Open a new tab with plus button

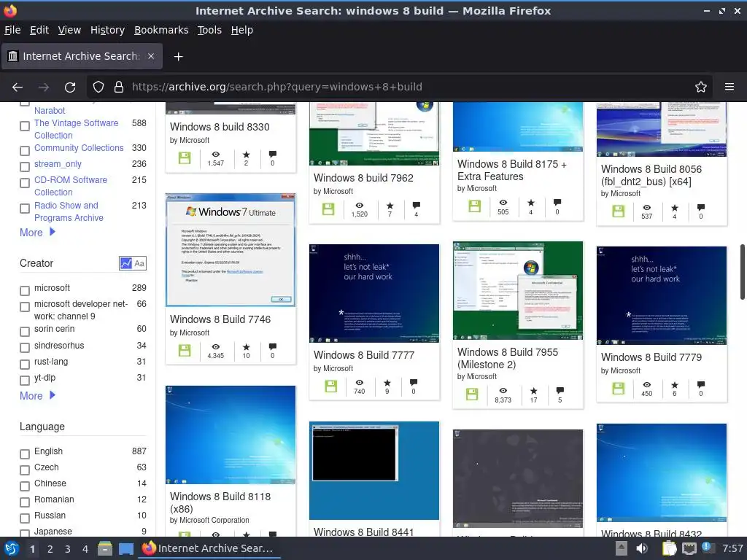(x=178, y=57)
